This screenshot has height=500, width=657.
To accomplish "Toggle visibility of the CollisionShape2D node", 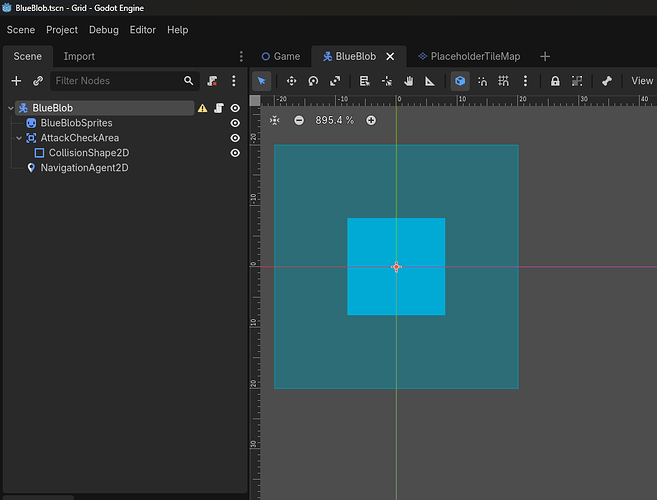I will pyautogui.click(x=235, y=153).
